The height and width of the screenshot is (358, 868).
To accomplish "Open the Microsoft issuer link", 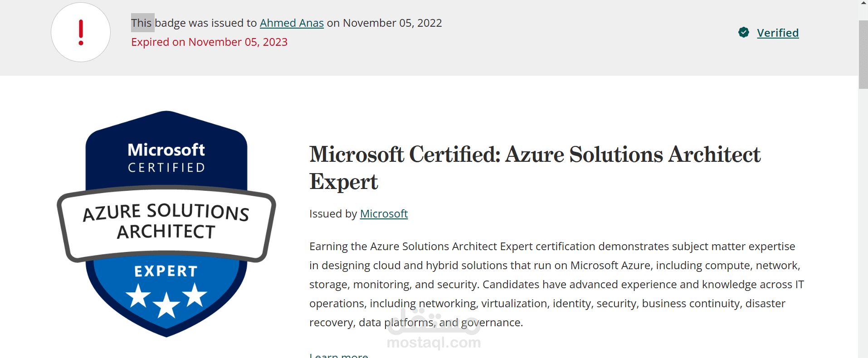I will click(x=383, y=213).
